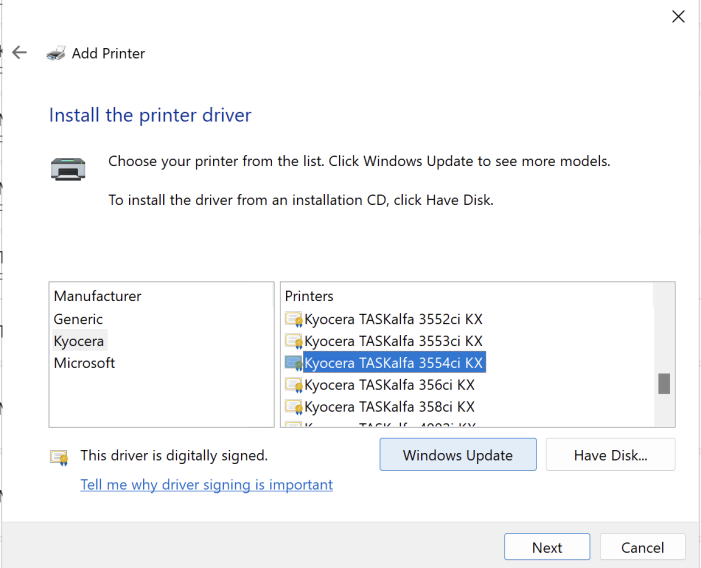Click the Add Printer title printer icon

[x=56, y=53]
